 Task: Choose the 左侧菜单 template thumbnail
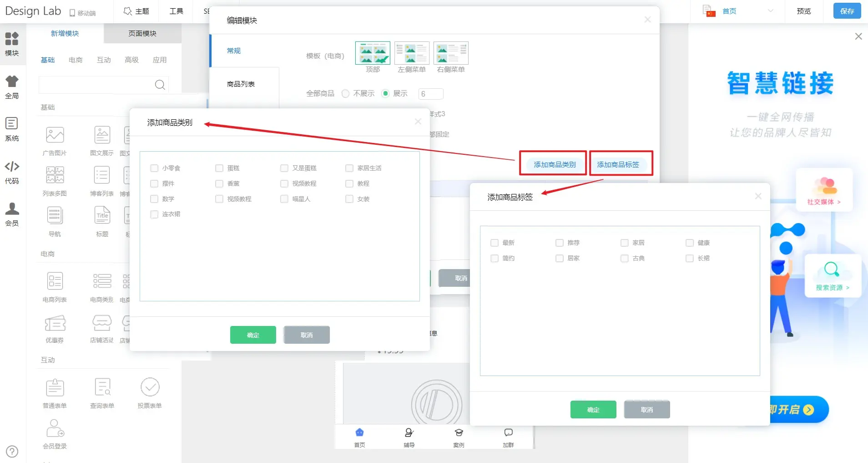412,54
